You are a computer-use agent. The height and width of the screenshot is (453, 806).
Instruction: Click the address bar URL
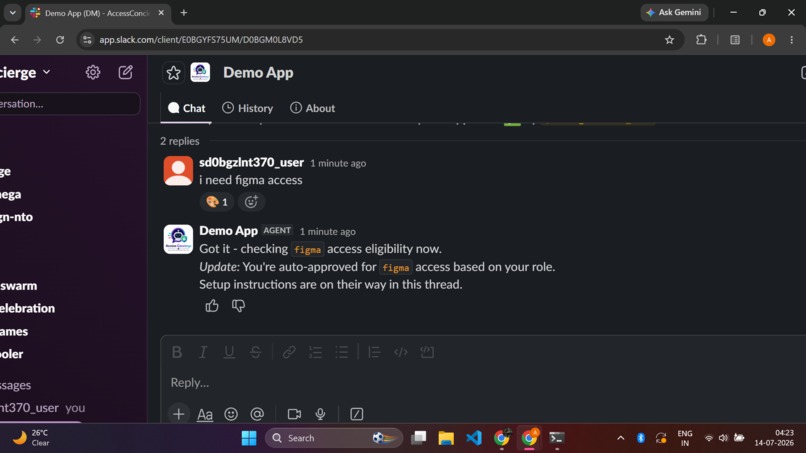tap(201, 40)
